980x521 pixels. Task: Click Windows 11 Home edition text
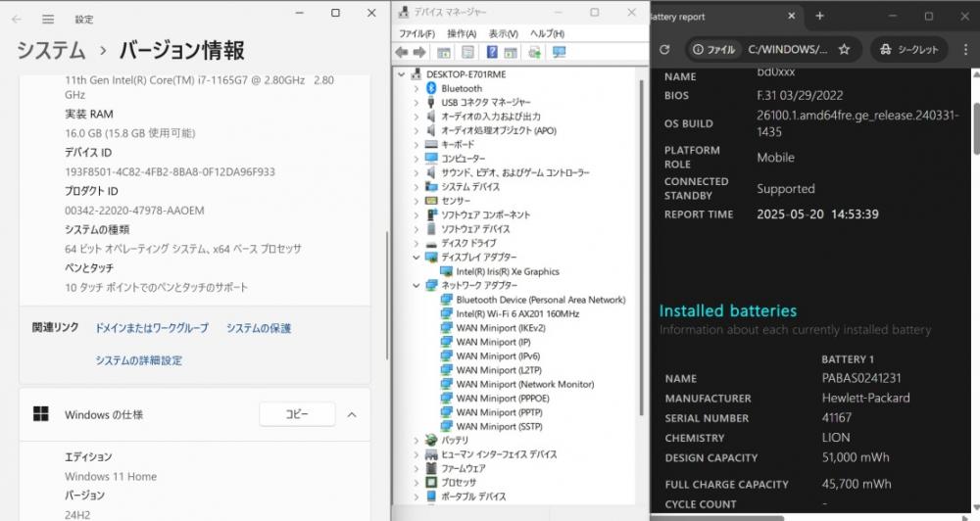[111, 476]
